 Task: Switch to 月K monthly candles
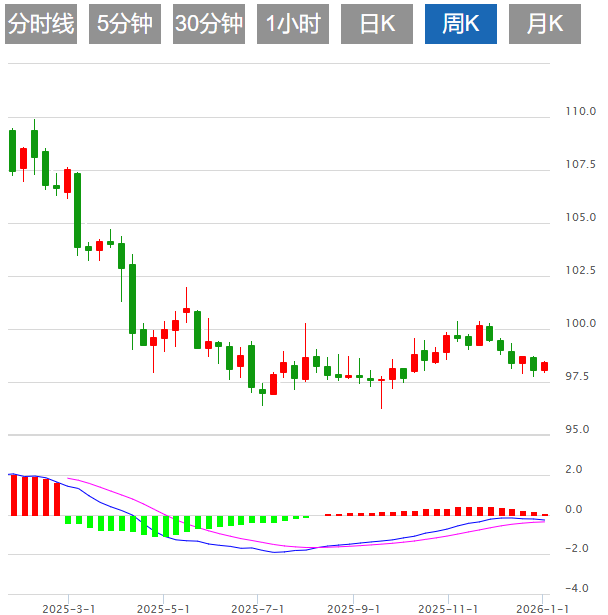pos(545,24)
